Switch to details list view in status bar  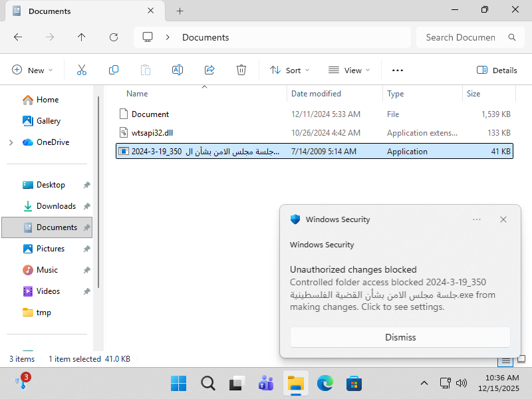point(505,360)
